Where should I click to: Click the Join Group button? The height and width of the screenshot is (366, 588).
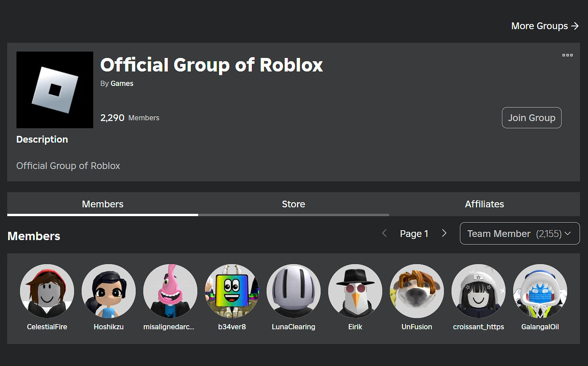click(x=531, y=117)
